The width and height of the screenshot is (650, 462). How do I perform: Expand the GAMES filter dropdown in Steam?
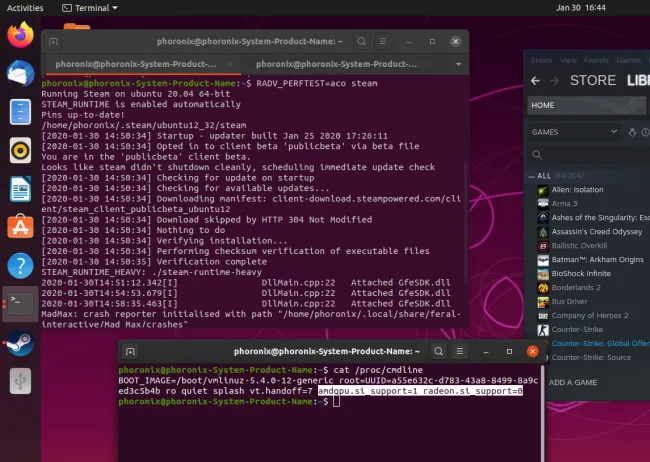pyautogui.click(x=574, y=132)
